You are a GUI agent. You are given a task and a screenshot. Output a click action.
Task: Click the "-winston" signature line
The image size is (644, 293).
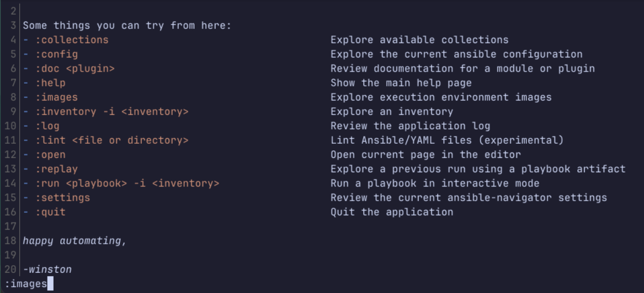(47, 269)
